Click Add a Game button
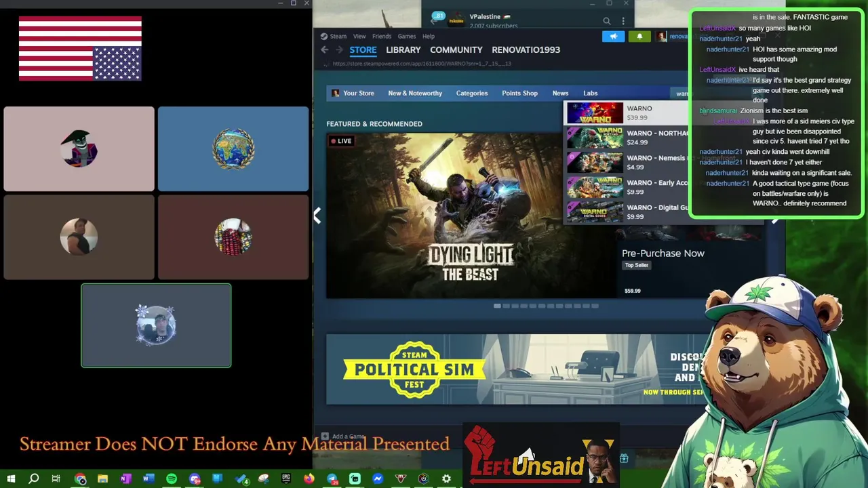The image size is (868, 488). point(343,436)
